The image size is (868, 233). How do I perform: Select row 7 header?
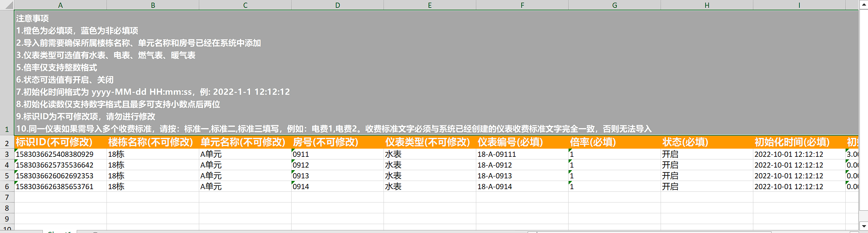point(7,197)
